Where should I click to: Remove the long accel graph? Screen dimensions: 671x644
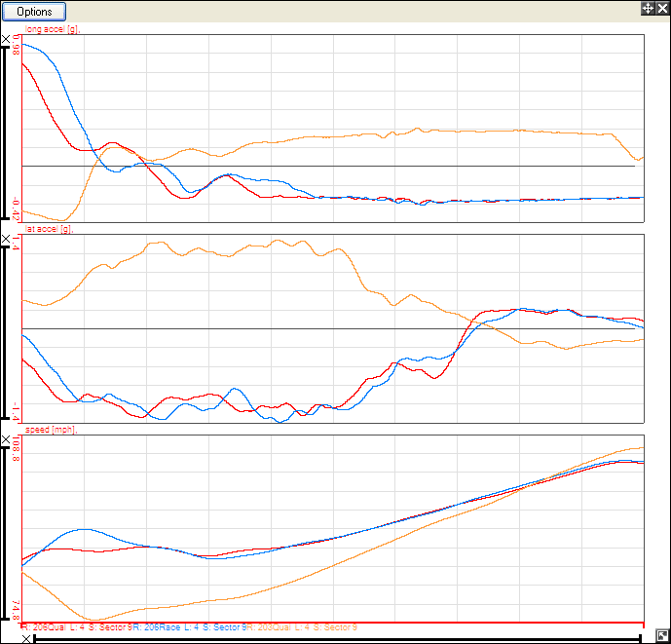click(7, 39)
